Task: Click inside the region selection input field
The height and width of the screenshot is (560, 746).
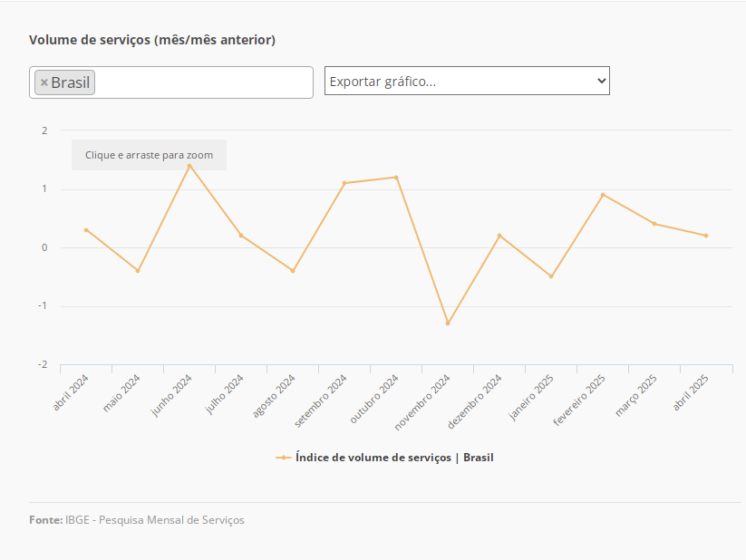Action: coord(204,82)
